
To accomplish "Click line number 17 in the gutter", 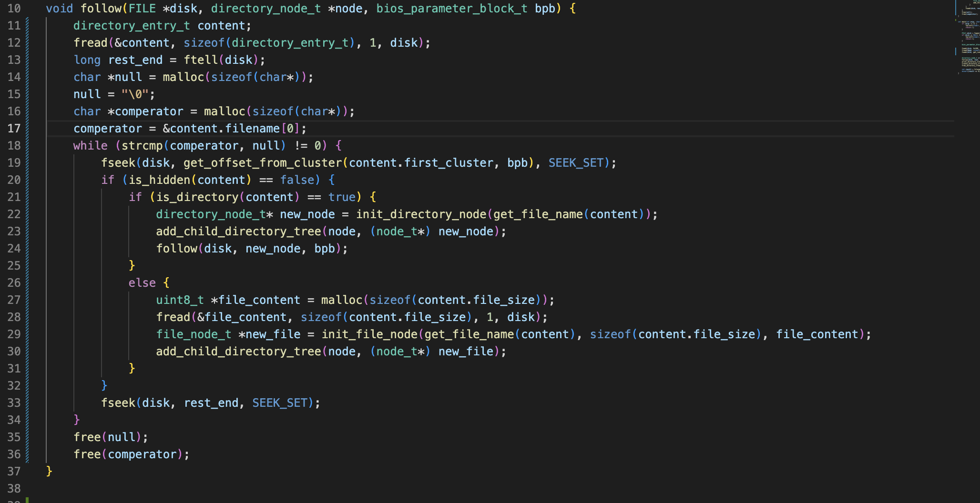I will [x=14, y=129].
